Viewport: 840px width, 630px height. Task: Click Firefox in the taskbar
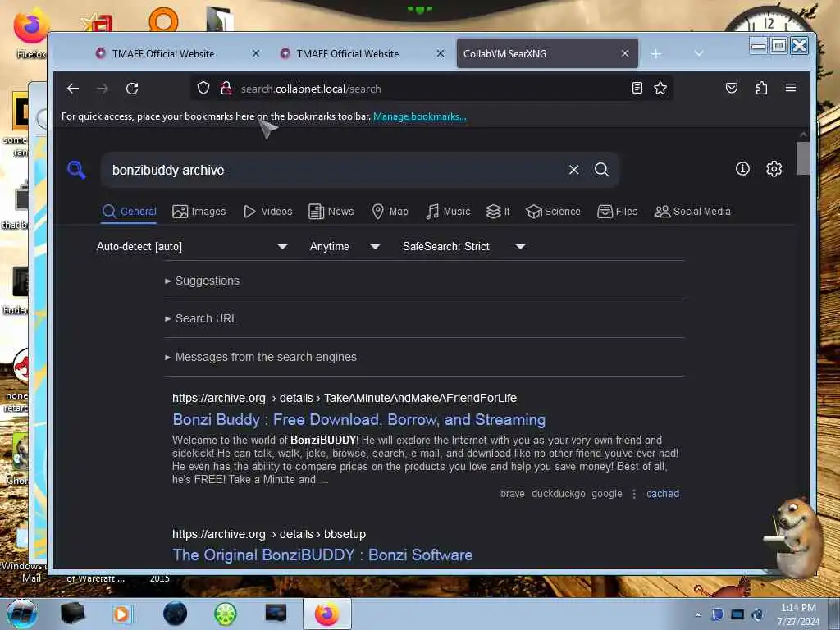point(326,614)
